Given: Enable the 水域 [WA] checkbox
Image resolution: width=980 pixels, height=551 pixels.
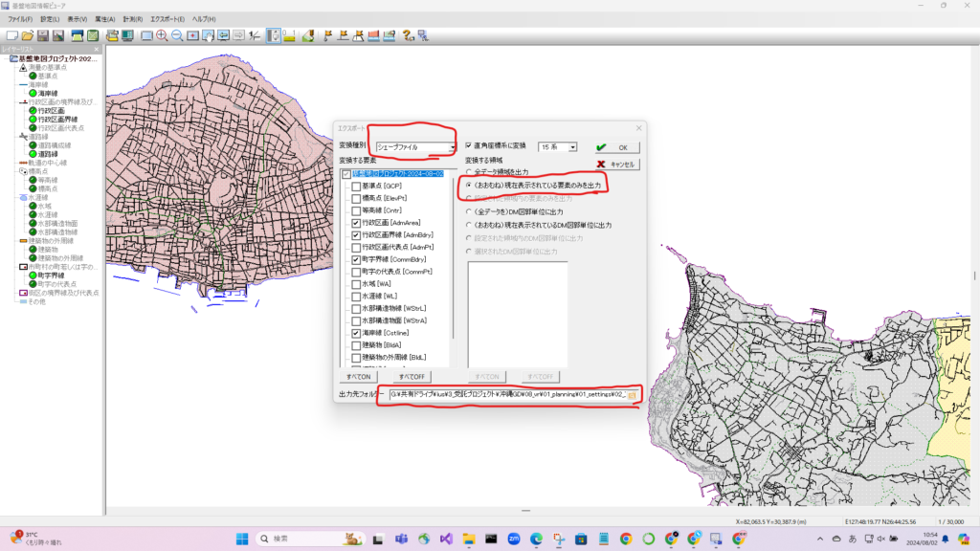Looking at the screenshot, I should point(356,284).
